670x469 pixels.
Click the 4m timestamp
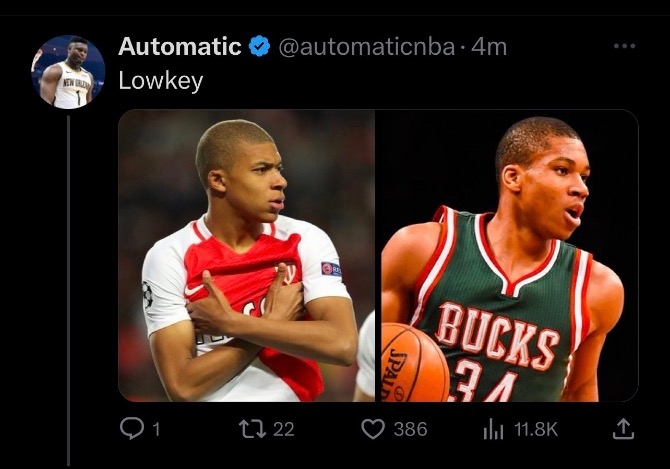click(x=488, y=47)
